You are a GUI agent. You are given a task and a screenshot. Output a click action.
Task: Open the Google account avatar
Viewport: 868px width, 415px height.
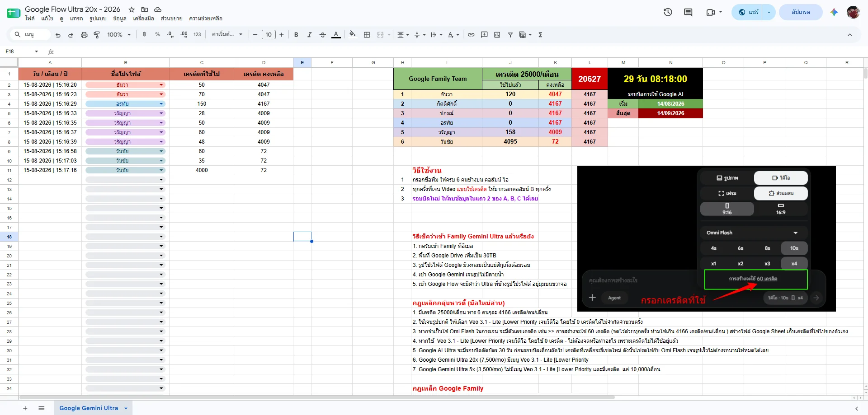coord(853,12)
